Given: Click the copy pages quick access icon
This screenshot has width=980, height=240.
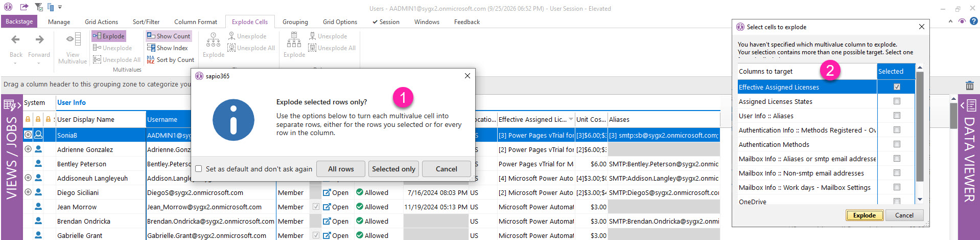Looking at the screenshot, I should click(51, 7).
